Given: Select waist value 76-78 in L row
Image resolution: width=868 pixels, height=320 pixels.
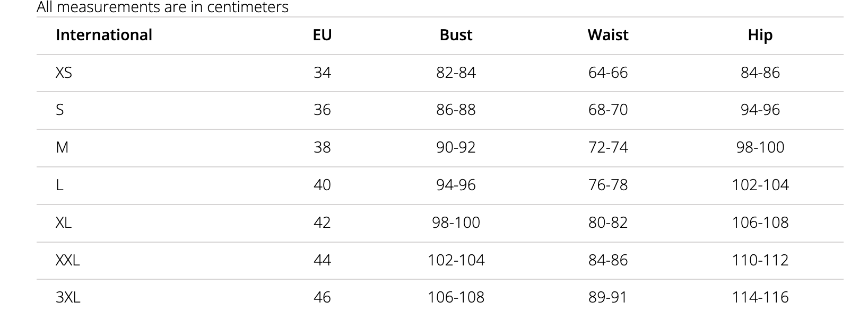Looking at the screenshot, I should pyautogui.click(x=607, y=185).
